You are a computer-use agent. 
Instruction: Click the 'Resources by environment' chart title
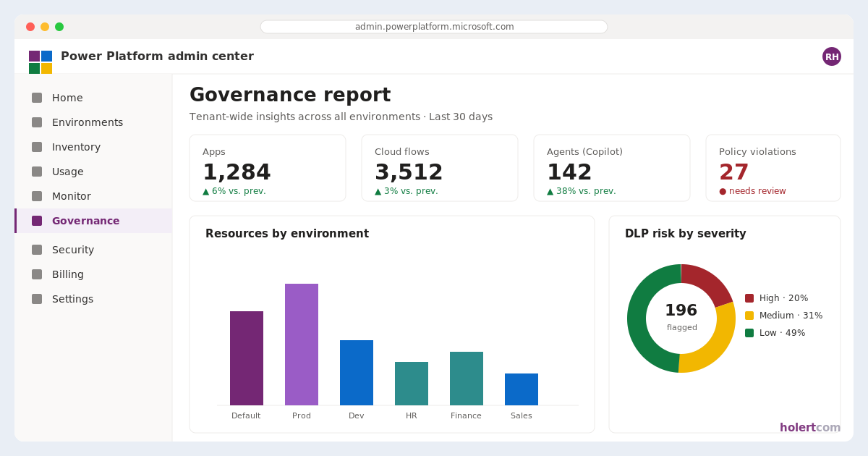pyautogui.click(x=287, y=234)
